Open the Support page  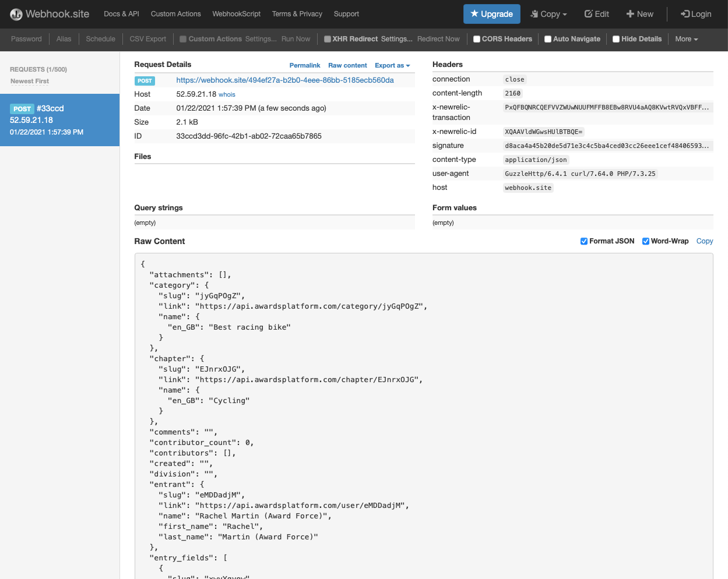pyautogui.click(x=346, y=14)
